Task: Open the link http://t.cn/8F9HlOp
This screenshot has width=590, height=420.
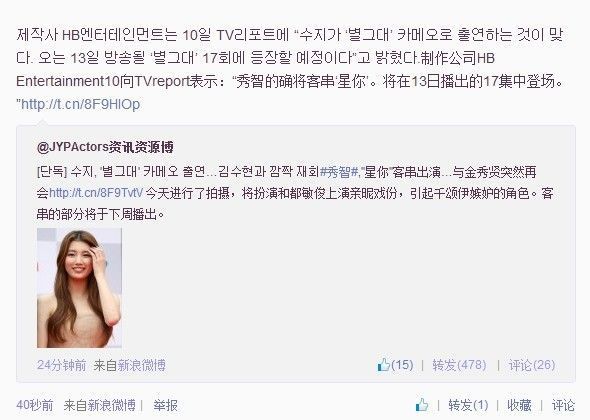Action: pos(80,104)
